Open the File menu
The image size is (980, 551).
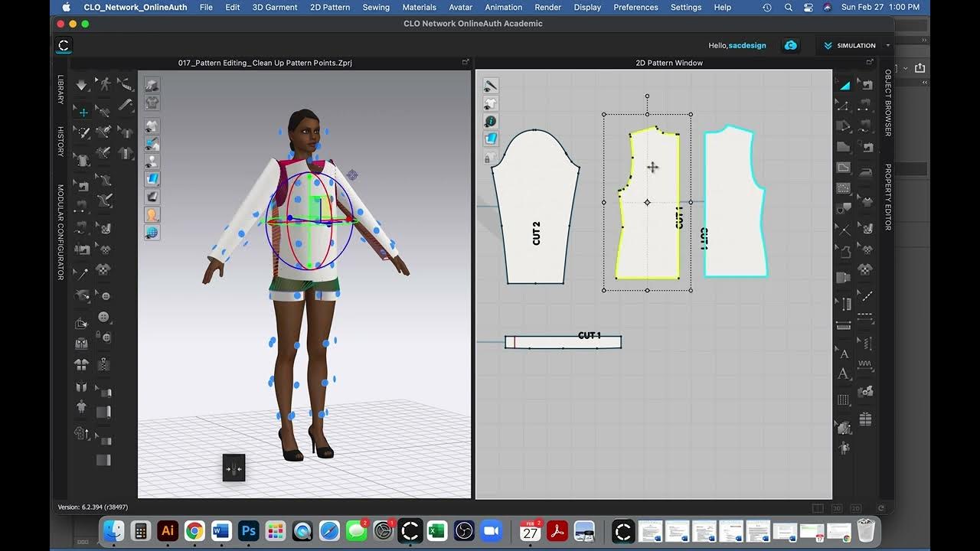[206, 7]
